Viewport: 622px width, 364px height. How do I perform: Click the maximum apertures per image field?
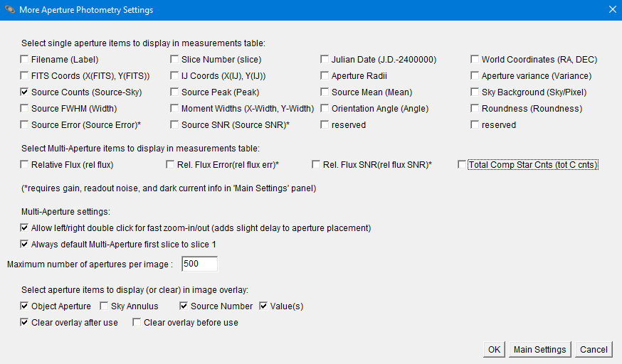coord(199,264)
